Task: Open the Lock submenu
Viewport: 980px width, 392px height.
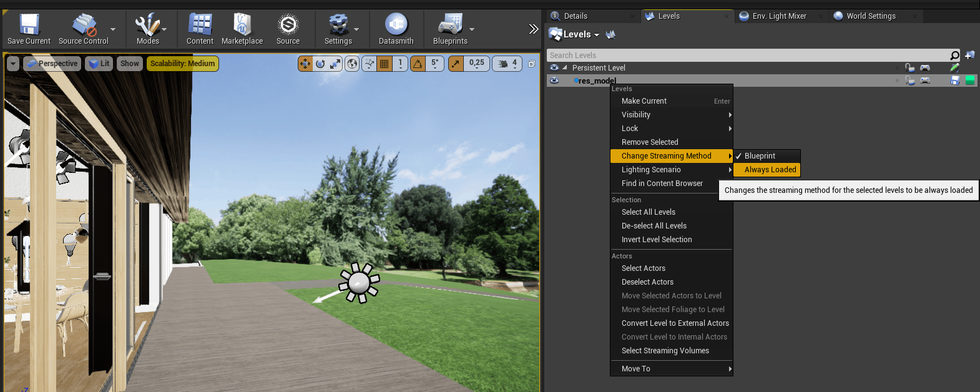Action: pyautogui.click(x=671, y=129)
